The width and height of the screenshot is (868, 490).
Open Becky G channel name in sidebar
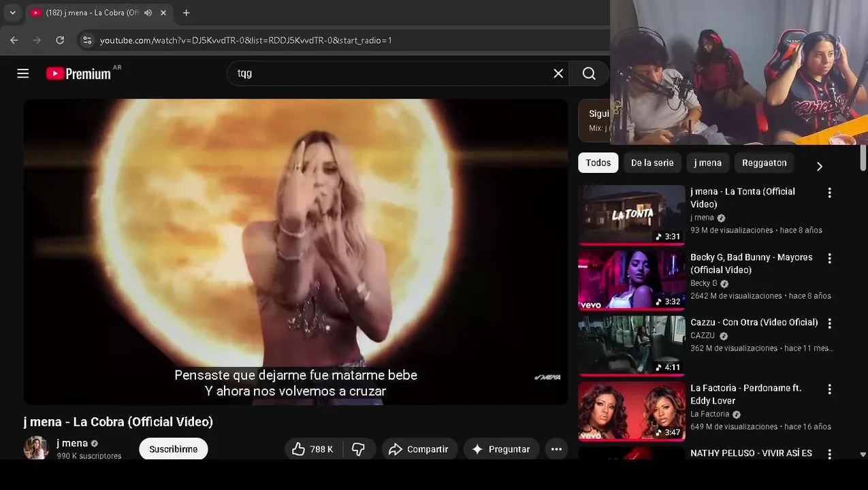704,283
